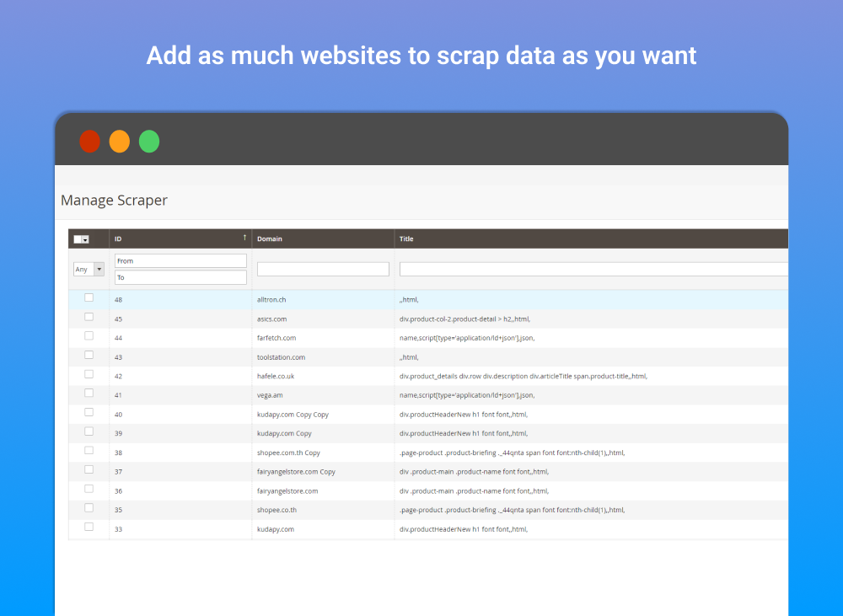Click the To ID filter field
The height and width of the screenshot is (616, 843).
tap(180, 277)
